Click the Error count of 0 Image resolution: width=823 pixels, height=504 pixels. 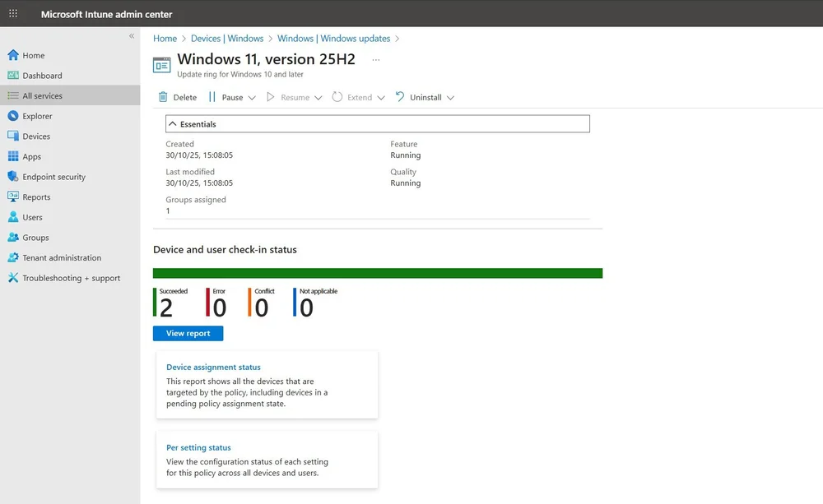[x=220, y=307]
